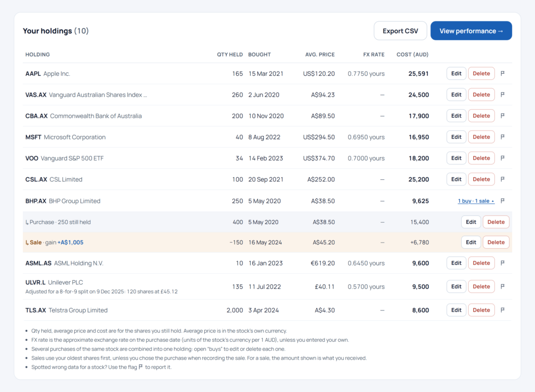The image size is (535, 392).
Task: Edit the MSFT holding
Action: 456,137
